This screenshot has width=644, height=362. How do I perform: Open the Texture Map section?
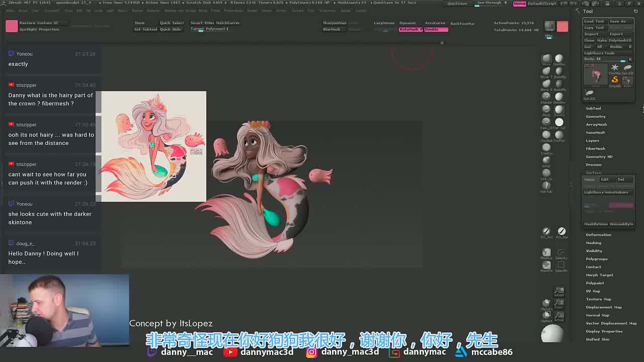click(x=598, y=299)
